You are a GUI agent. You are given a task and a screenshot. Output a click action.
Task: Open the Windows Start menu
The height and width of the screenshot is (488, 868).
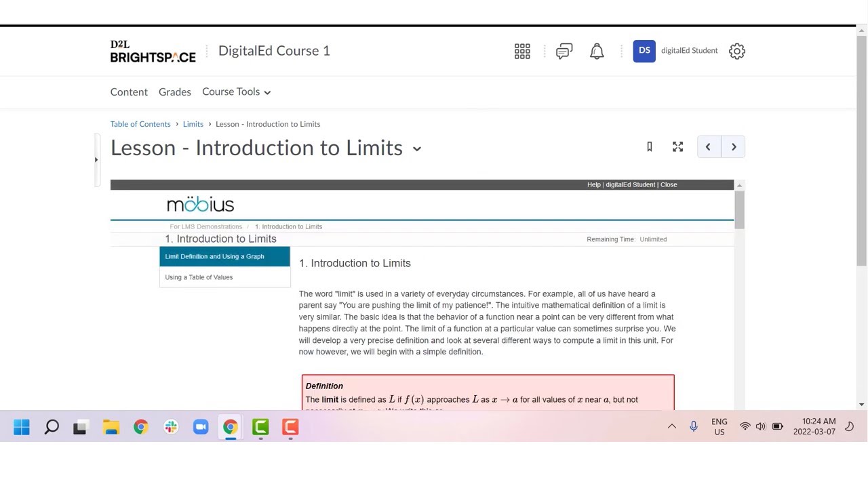pos(22,427)
